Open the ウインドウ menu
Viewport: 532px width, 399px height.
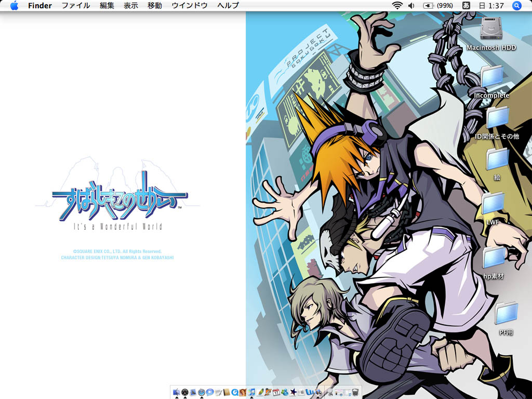point(189,5)
